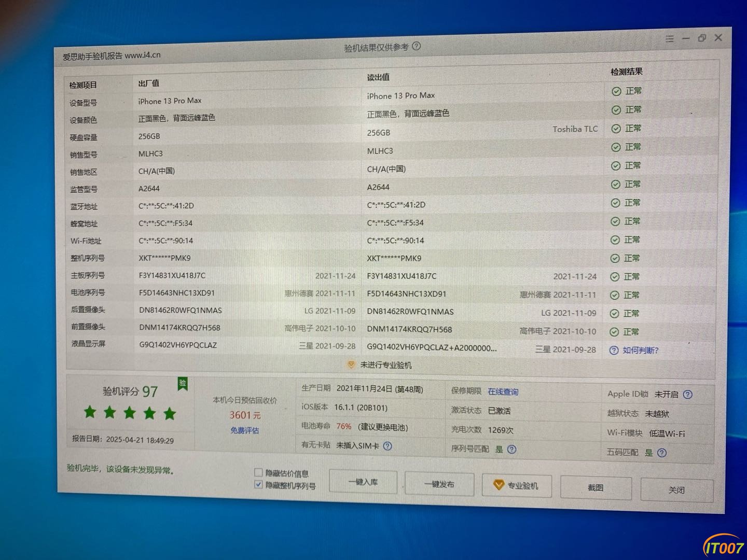The width and height of the screenshot is (747, 560).
Task: Click the 1269次 charge count value
Action: point(500,430)
